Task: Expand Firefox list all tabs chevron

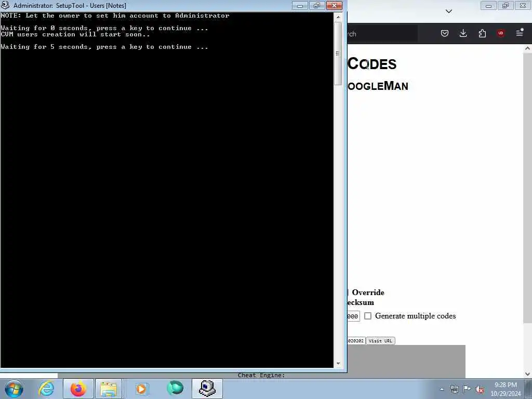Action: click(449, 11)
